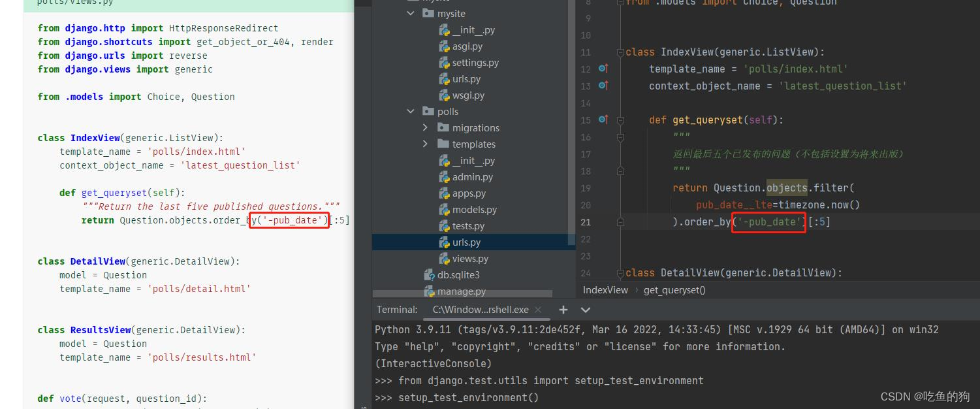Viewport: 980px width, 409px height.
Task: Click the IndexView breadcrumb
Action: tap(605, 290)
